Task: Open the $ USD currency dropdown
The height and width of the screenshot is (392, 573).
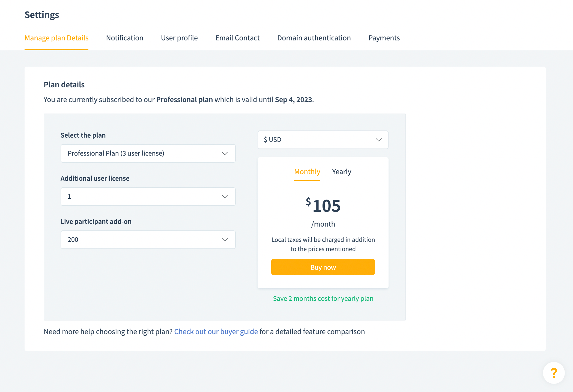Action: tap(317, 140)
